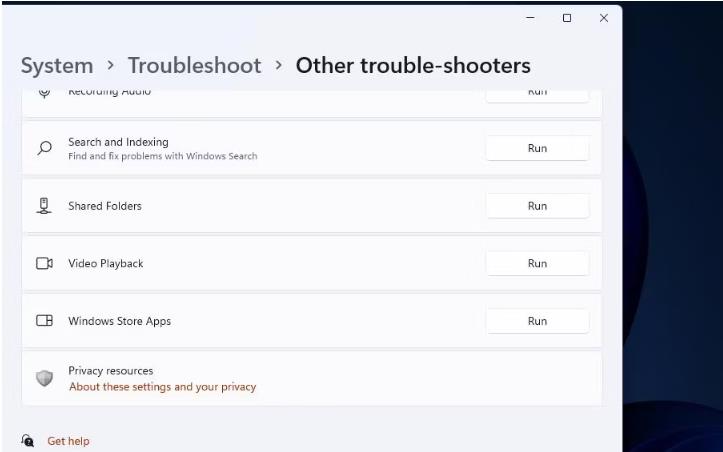Run the Search and Indexing troubleshooter
This screenshot has width=723, height=452.
pyautogui.click(x=537, y=148)
